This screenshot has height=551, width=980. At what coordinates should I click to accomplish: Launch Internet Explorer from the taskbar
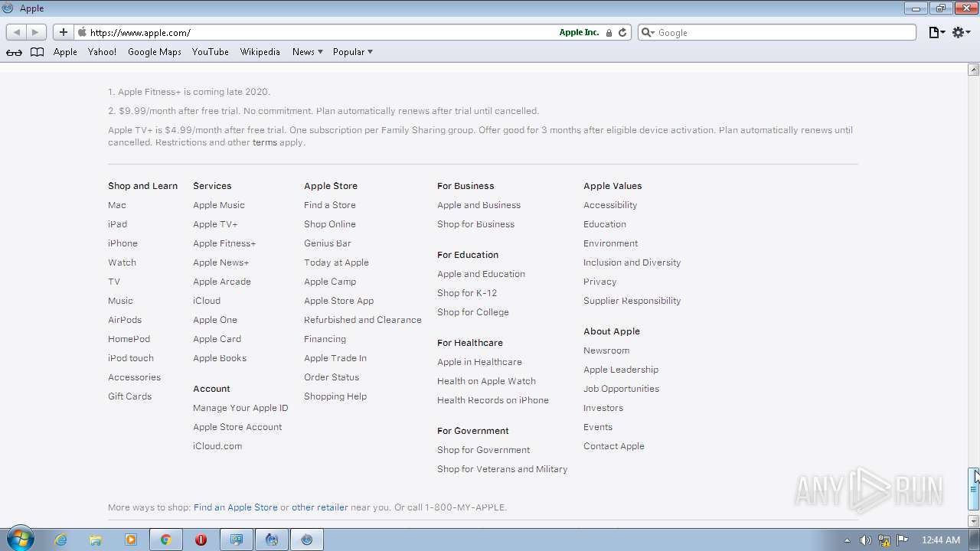[60, 540]
